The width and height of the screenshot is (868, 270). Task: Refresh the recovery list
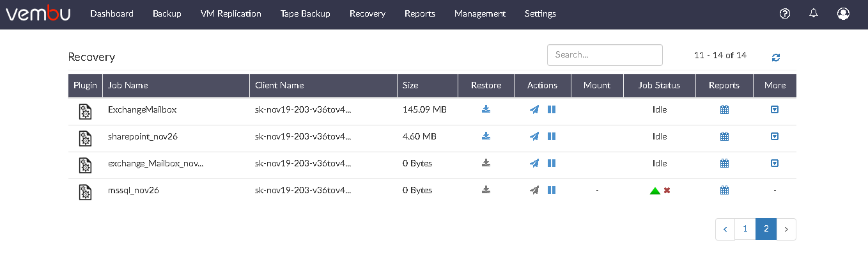[x=776, y=58]
